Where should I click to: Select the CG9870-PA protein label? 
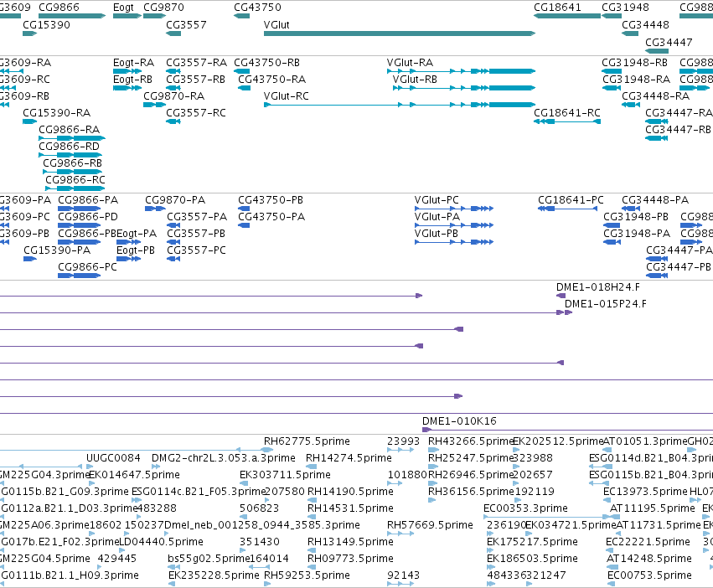point(175,200)
